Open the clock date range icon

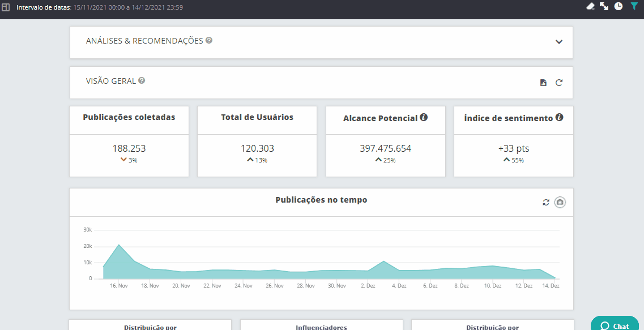(619, 6)
